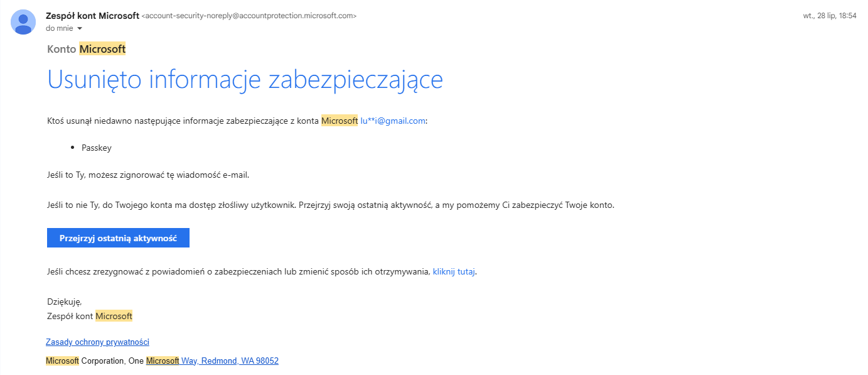
Task: Click the 'Przejrzyj ostatnią aktywność' button
Action: pos(118,238)
